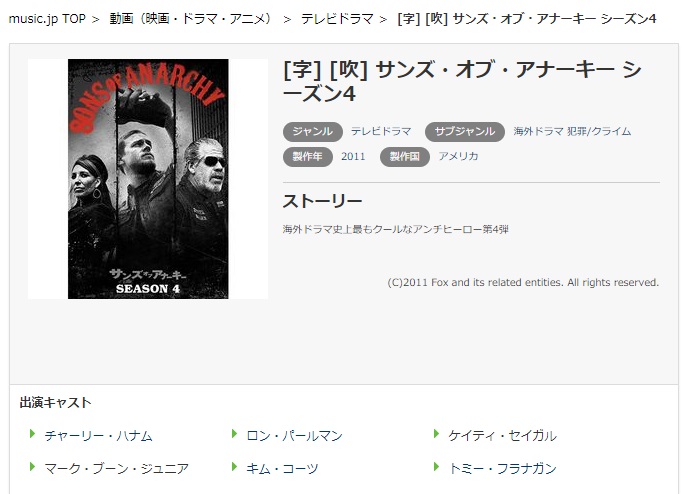Screen dimensions: 689x494
Task: Click the ジャンル label badge
Action: [x=312, y=131]
